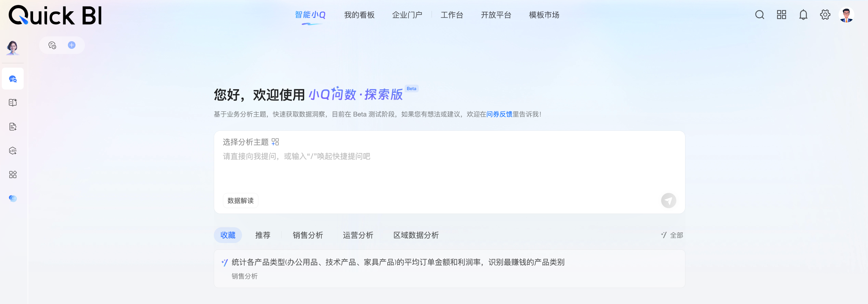Screen dimensions: 868x304
Task: Open the squares-and-diamond icon in sidebar
Action: click(13, 174)
